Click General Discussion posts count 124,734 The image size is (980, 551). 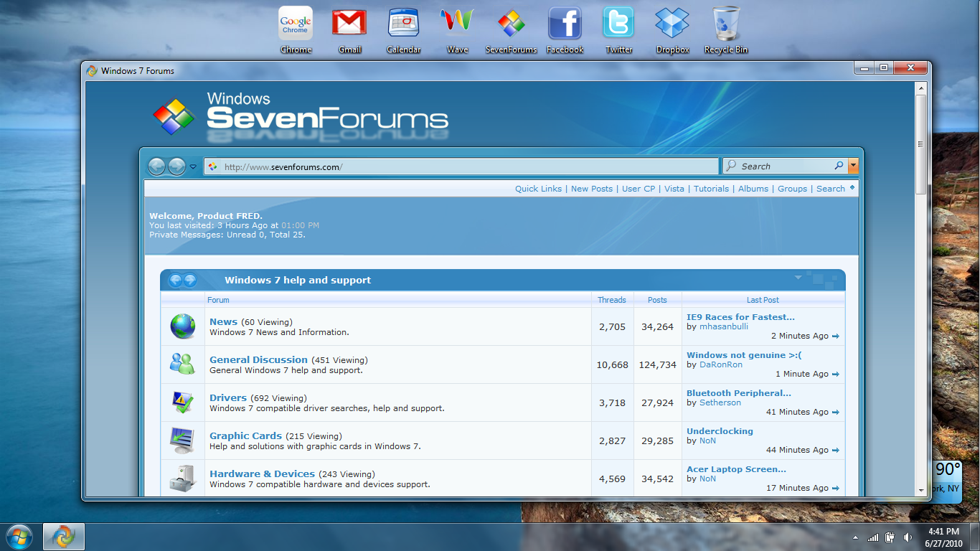pos(657,364)
